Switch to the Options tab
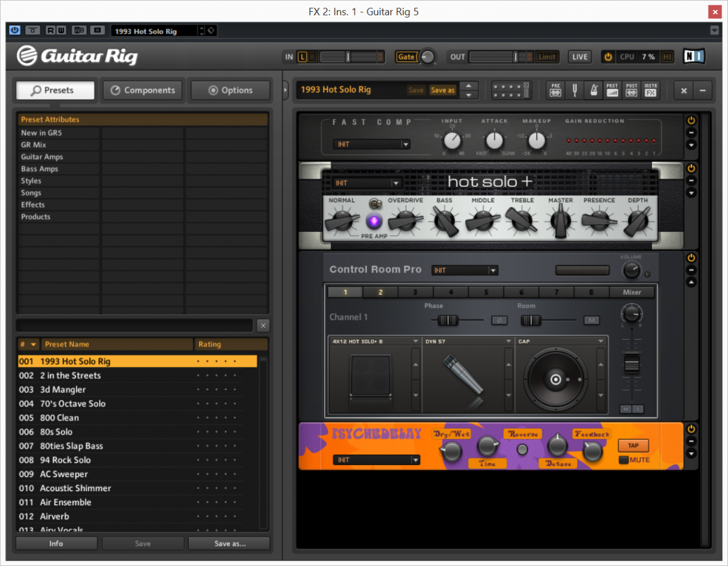Viewport: 728px width, 566px height. tap(230, 90)
